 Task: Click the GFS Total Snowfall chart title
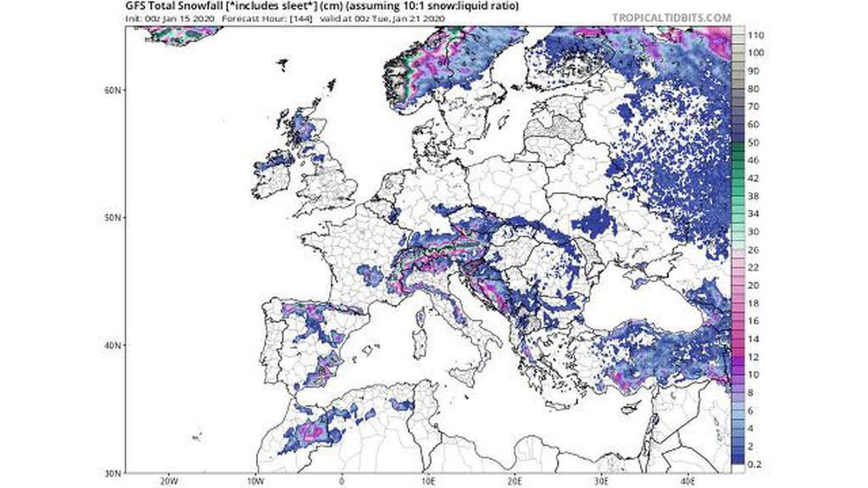tap(322, 7)
